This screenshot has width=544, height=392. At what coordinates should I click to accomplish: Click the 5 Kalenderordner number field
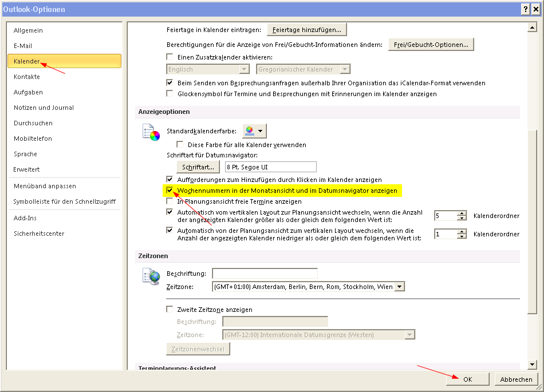click(x=446, y=216)
